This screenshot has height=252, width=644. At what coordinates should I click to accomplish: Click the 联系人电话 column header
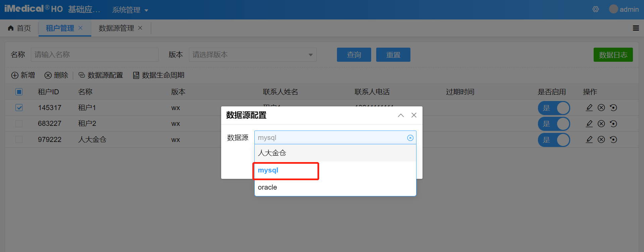(372, 92)
